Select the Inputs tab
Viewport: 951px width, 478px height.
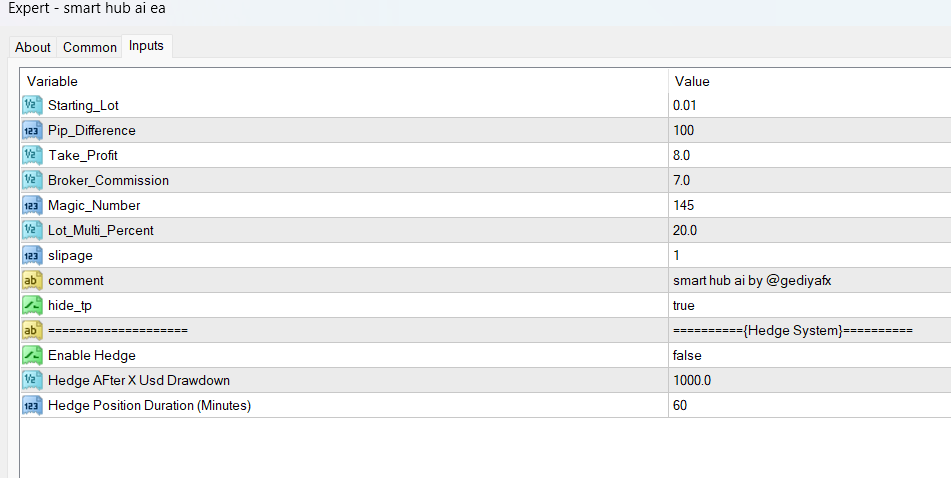[147, 46]
